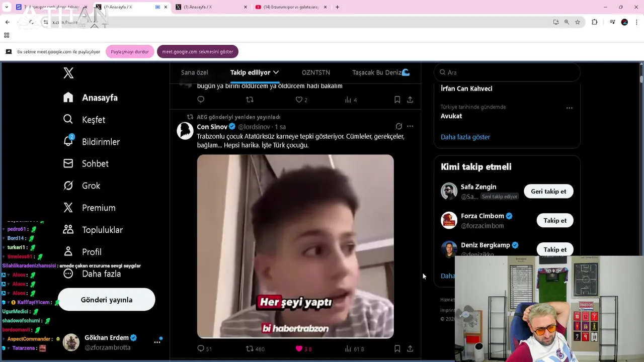The height and width of the screenshot is (362, 644).
Task: Open Topluluklar communities
Action: click(x=93, y=230)
